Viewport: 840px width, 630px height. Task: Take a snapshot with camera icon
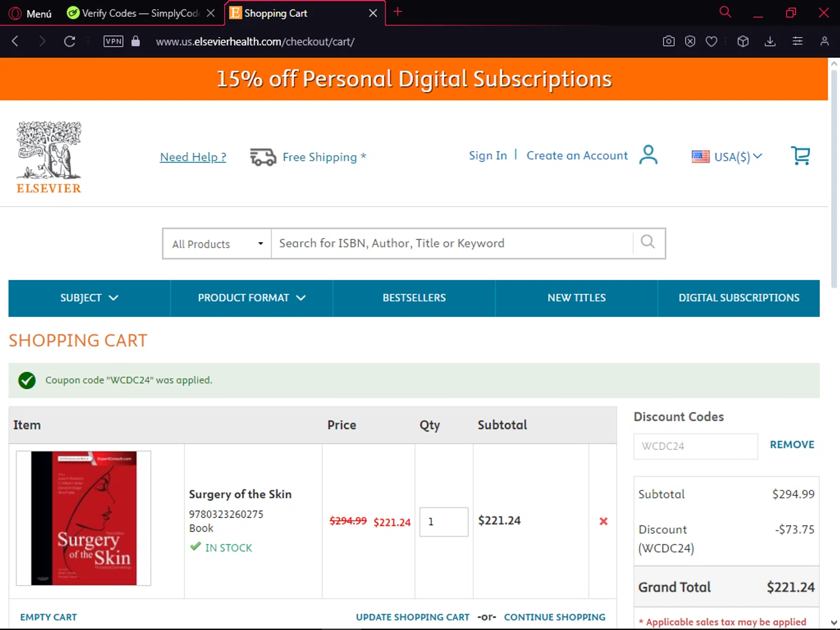pyautogui.click(x=669, y=41)
